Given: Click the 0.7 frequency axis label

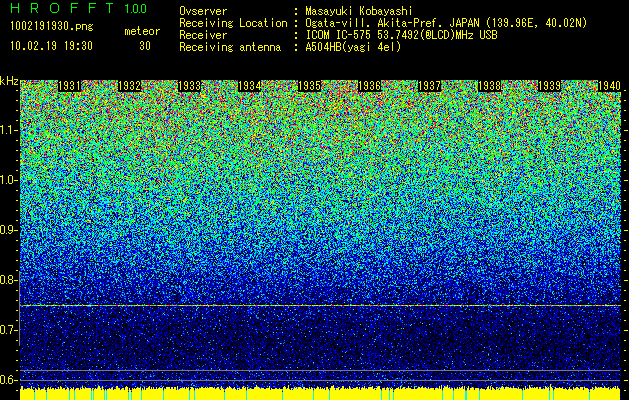Looking at the screenshot, I should 8,330.
